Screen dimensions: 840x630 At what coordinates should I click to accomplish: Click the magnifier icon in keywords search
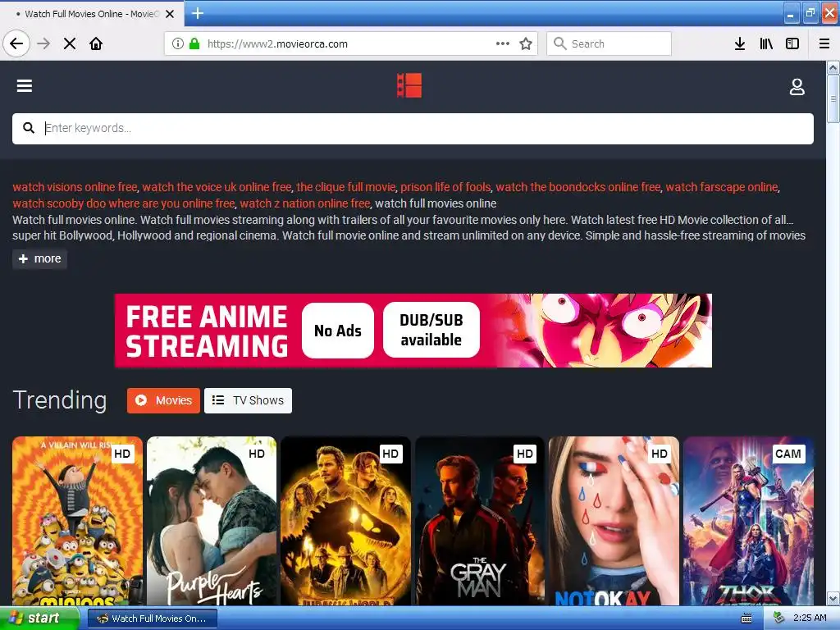pos(29,128)
